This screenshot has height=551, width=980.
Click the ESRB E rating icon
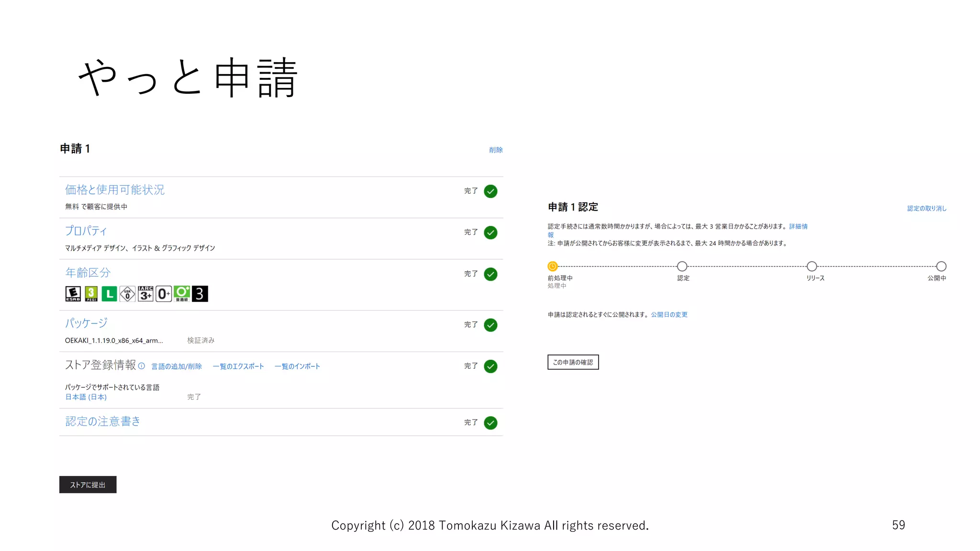tap(73, 294)
